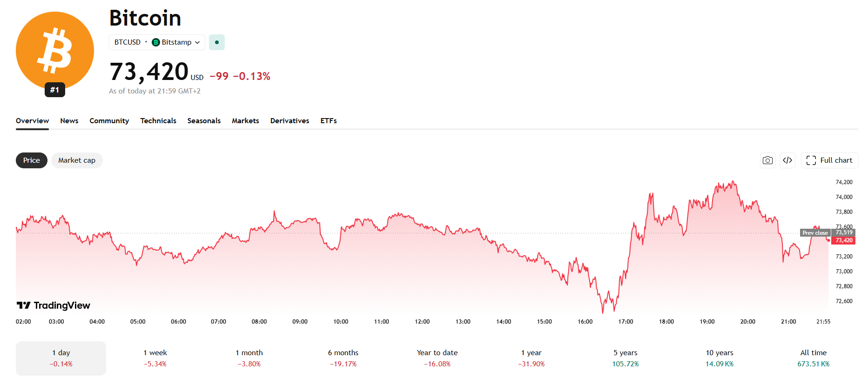Image resolution: width=868 pixels, height=384 pixels.
Task: Click the Bitcoin heading text
Action: point(145,18)
